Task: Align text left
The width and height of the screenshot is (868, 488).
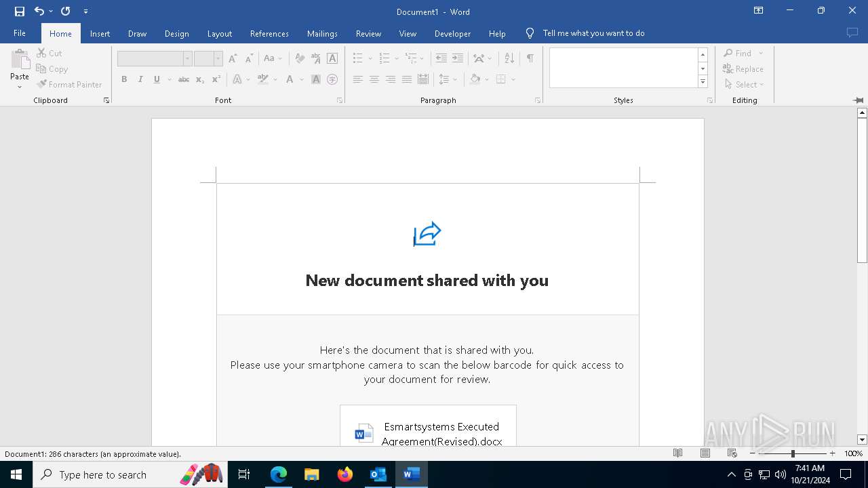Action: [358, 79]
